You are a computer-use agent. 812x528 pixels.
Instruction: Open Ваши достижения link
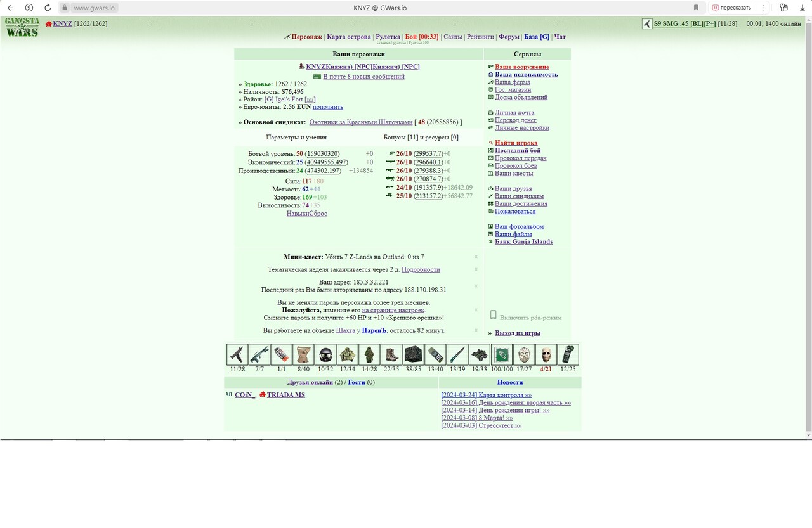click(521, 203)
